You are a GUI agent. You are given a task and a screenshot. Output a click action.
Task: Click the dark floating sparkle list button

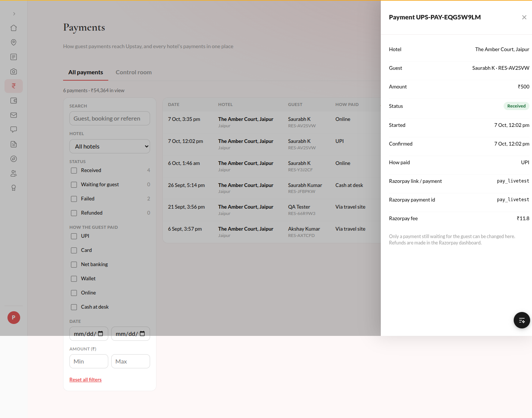522,320
